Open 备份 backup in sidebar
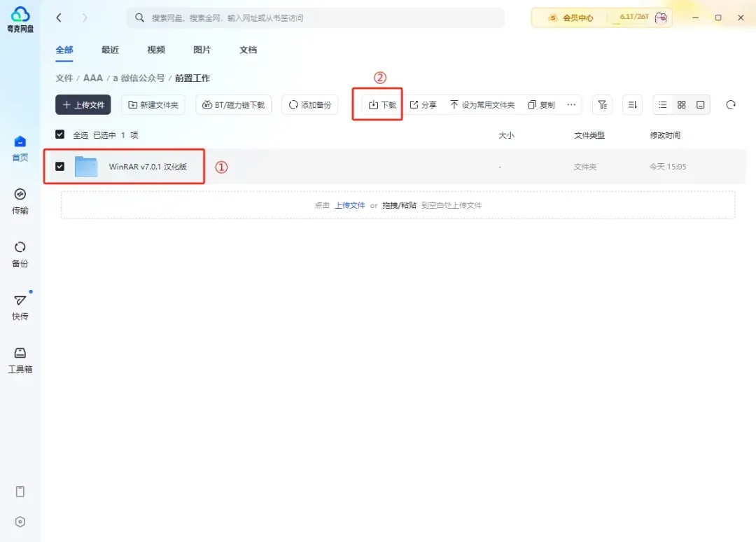The height and width of the screenshot is (542, 756). click(x=20, y=255)
